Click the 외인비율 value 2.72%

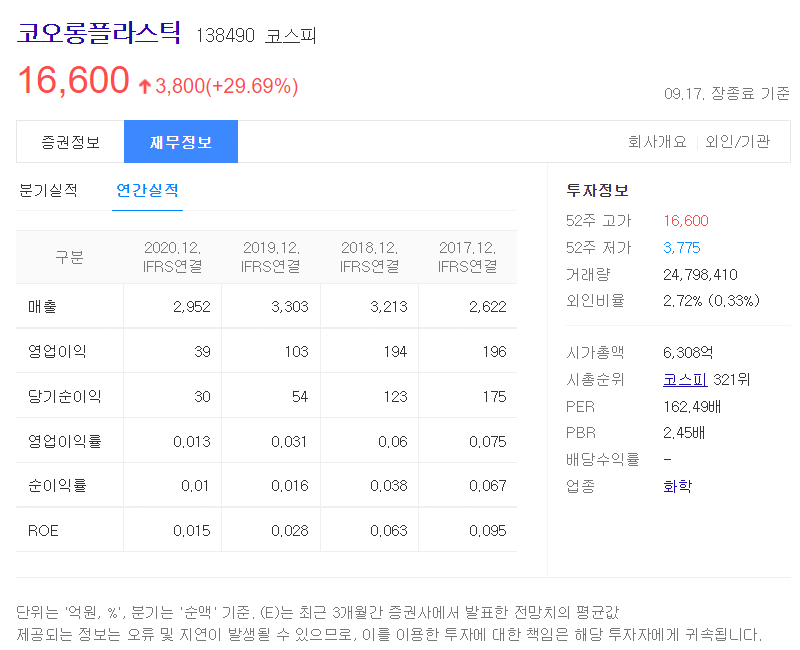tap(683, 301)
